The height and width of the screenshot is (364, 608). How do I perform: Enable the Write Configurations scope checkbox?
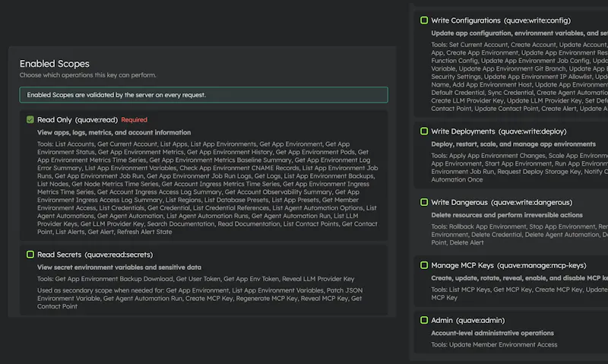(424, 21)
